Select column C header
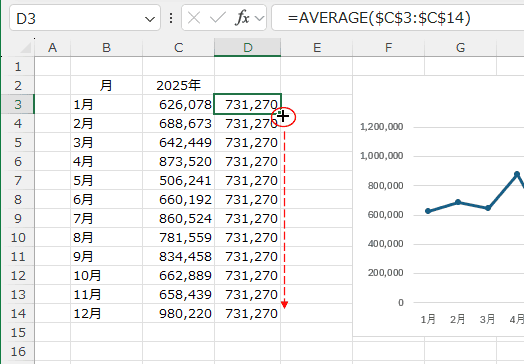Image resolution: width=524 pixels, height=364 pixels. pos(178,48)
